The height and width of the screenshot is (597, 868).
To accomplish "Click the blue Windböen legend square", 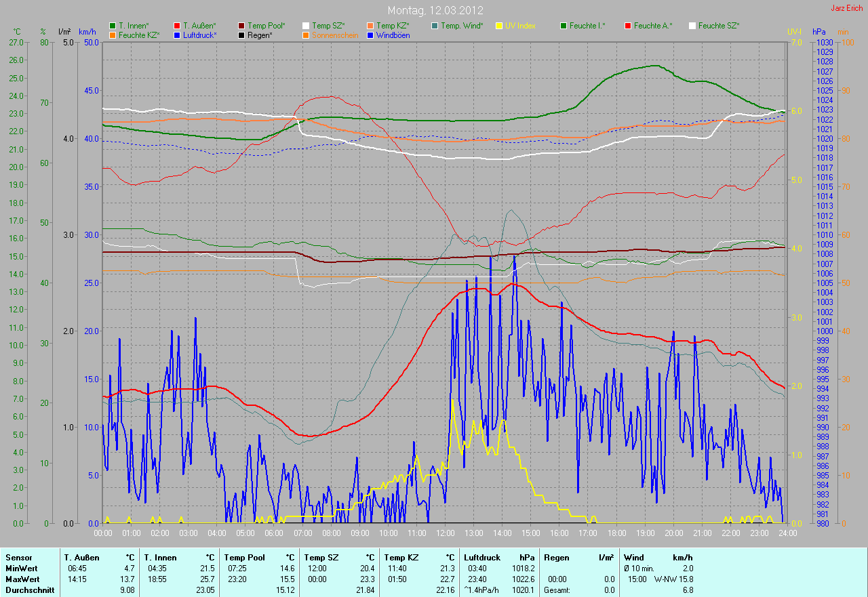I will click(370, 35).
